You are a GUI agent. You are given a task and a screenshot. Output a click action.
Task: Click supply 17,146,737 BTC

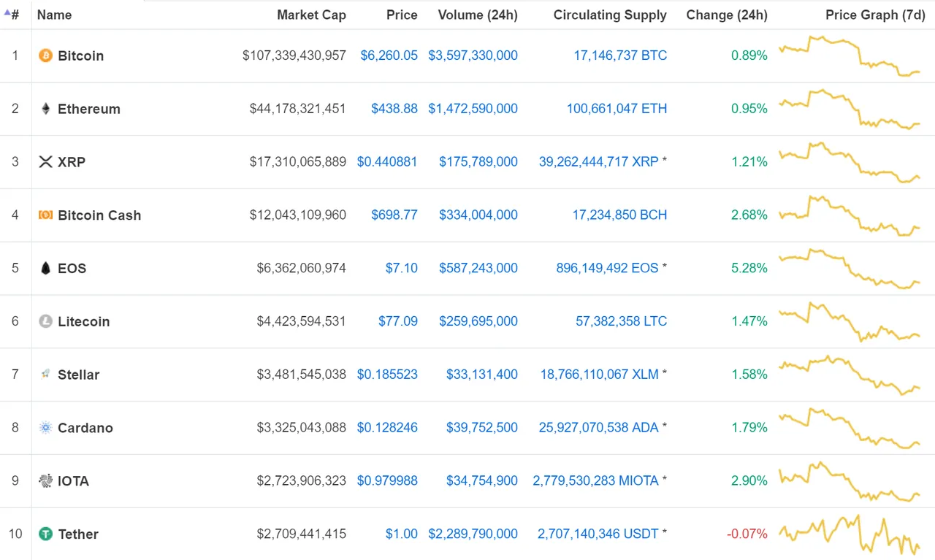[x=620, y=55]
